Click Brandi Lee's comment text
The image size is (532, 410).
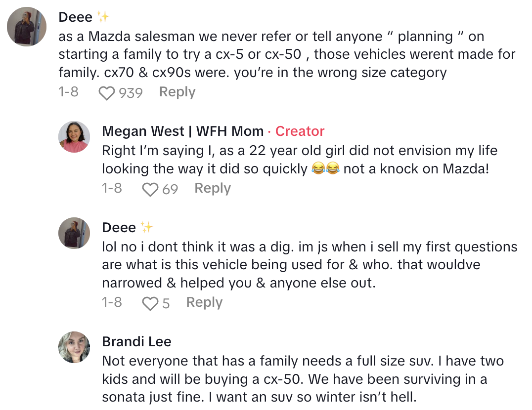[x=302, y=379]
